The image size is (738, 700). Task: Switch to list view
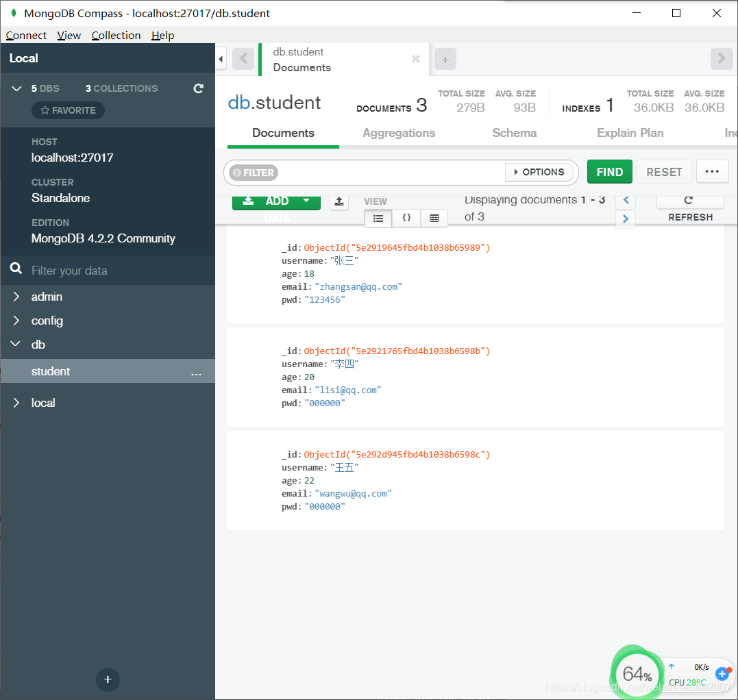coord(378,218)
